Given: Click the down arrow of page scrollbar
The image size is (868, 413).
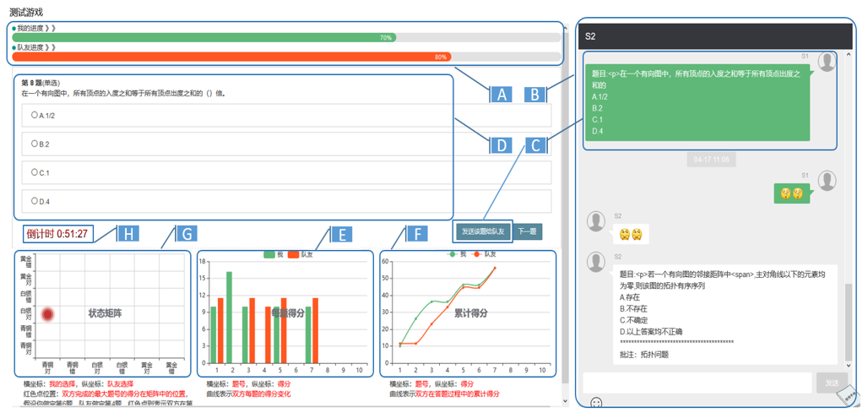Looking at the screenshot, I should [x=565, y=401].
